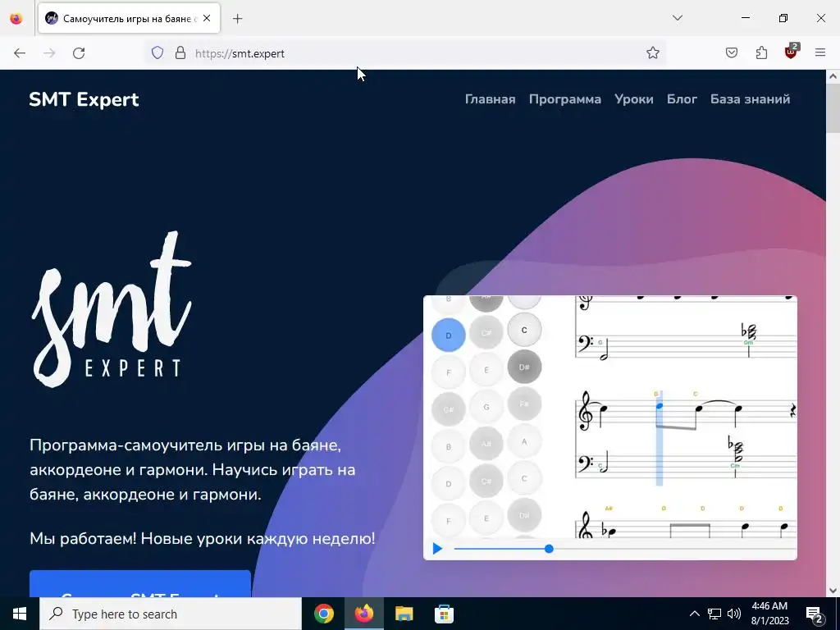The height and width of the screenshot is (630, 840).
Task: Close the Самоучитель игры на баяне tab
Action: click(207, 18)
